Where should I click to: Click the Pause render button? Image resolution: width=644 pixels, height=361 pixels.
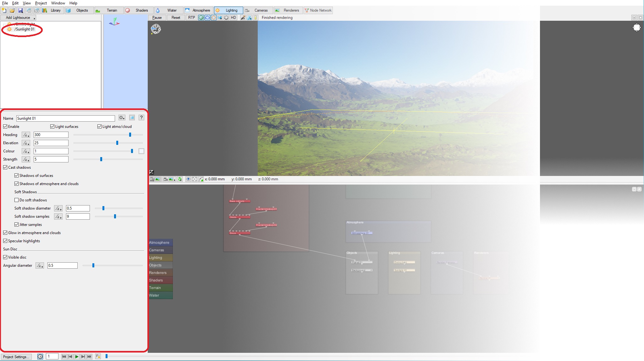click(x=157, y=18)
